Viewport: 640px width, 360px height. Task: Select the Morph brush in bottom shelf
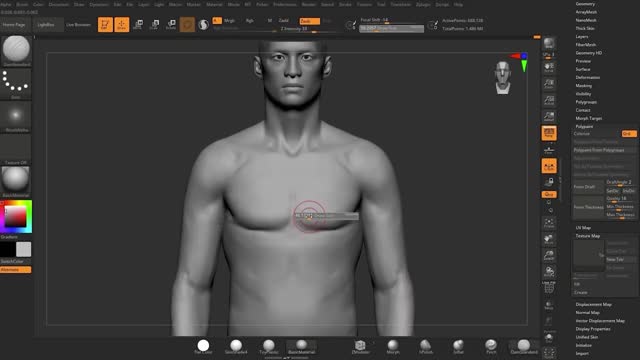(x=393, y=347)
